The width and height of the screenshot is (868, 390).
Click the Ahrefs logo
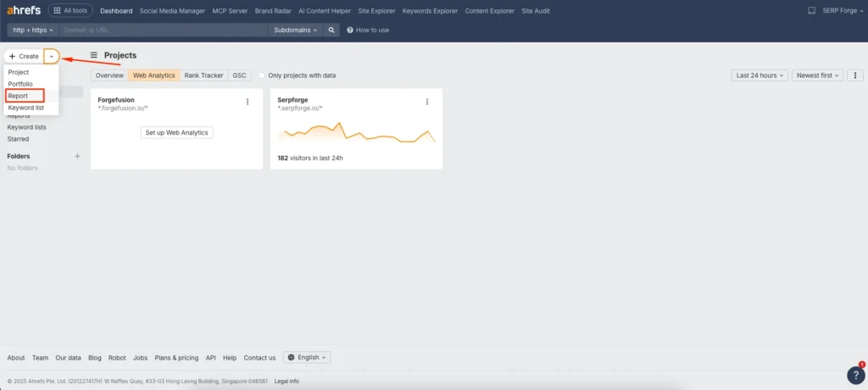[x=23, y=11]
